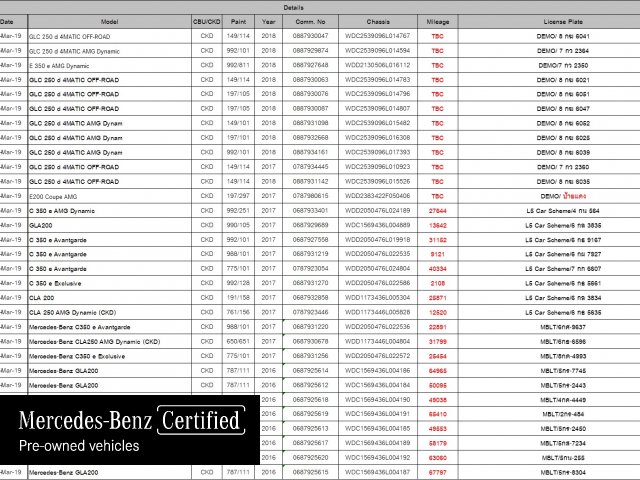Select the Model column header

109,22
